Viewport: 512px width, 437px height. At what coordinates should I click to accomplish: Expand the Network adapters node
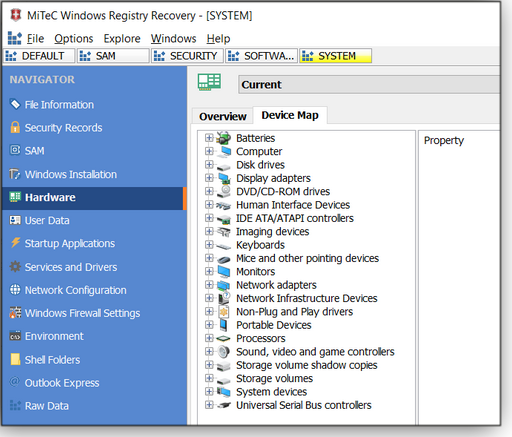pos(209,285)
